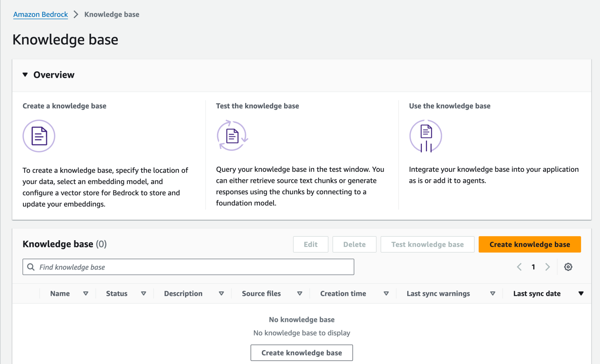Click the next page arrow
The height and width of the screenshot is (364, 600).
[548, 267]
